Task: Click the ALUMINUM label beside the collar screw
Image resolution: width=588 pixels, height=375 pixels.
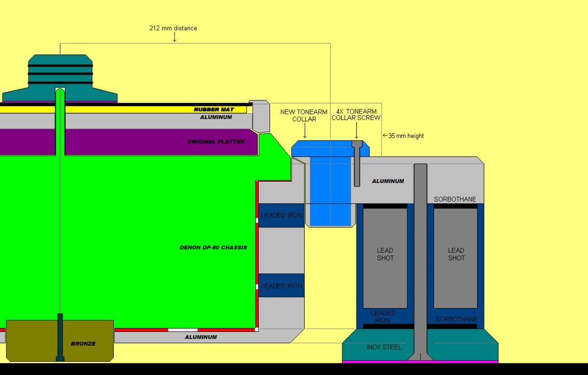Action: pyautogui.click(x=388, y=181)
